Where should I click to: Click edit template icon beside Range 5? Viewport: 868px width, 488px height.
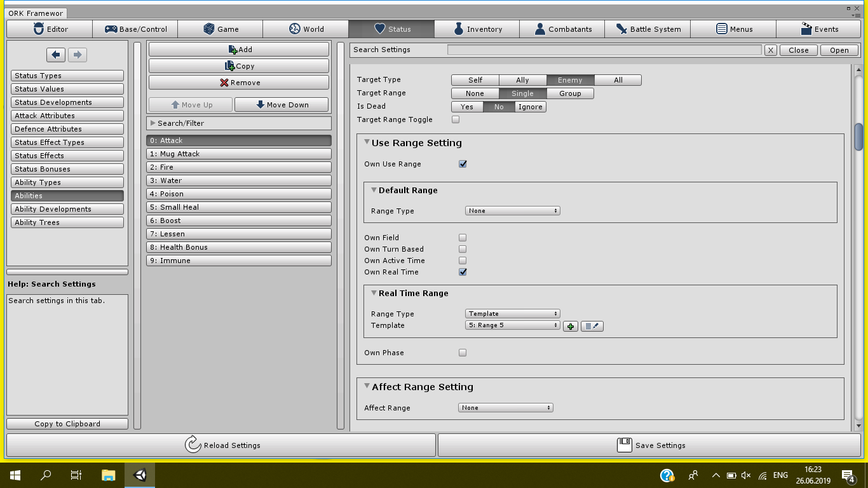pyautogui.click(x=592, y=326)
